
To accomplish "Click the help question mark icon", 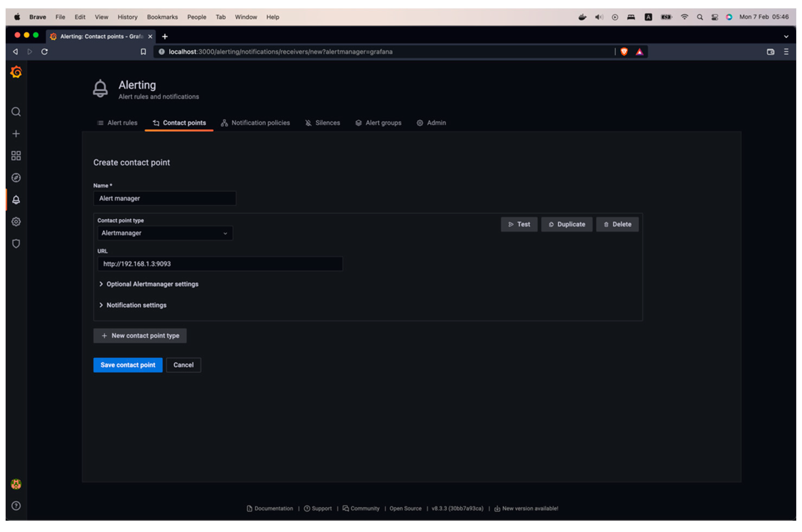I will tap(16, 506).
